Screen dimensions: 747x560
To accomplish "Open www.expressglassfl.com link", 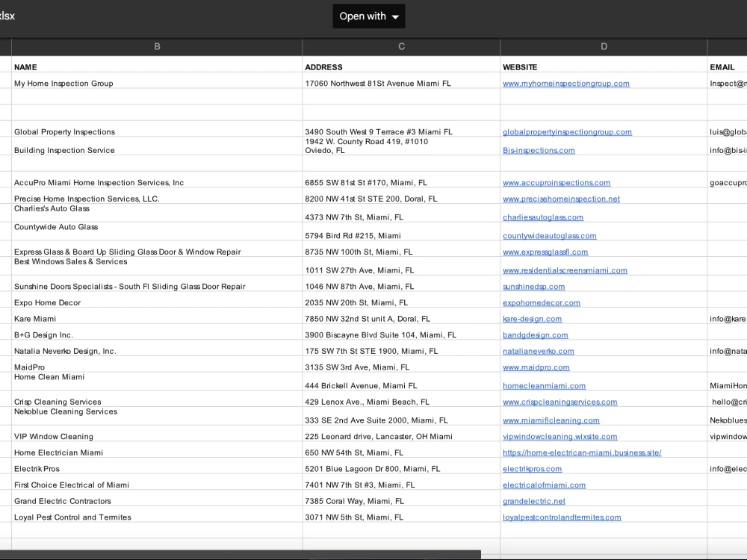I will click(545, 252).
